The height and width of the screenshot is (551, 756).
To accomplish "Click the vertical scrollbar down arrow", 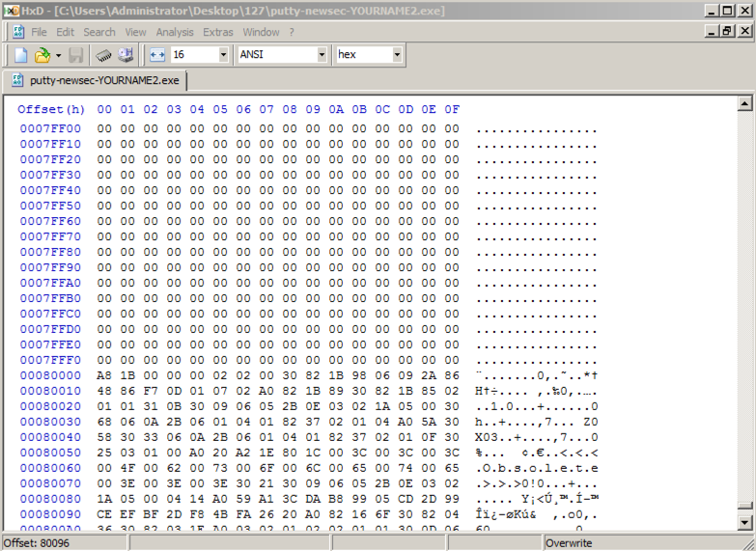I will (x=745, y=522).
